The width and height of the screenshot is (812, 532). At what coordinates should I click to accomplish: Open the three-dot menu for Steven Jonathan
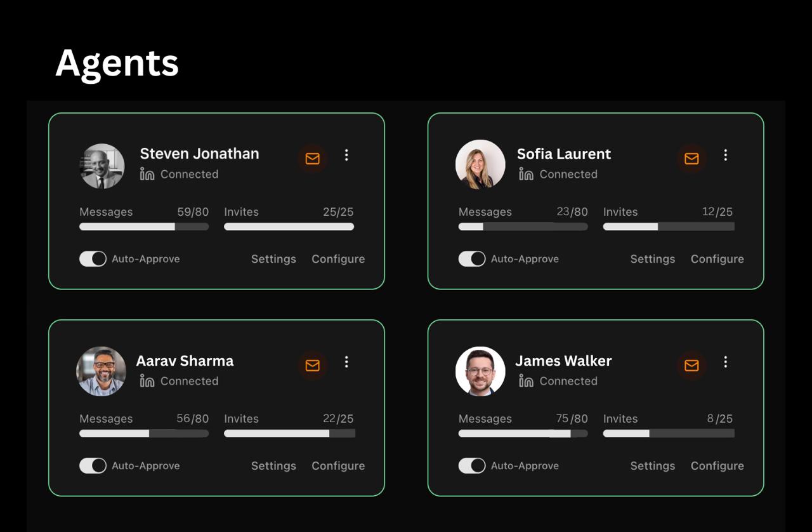point(346,155)
